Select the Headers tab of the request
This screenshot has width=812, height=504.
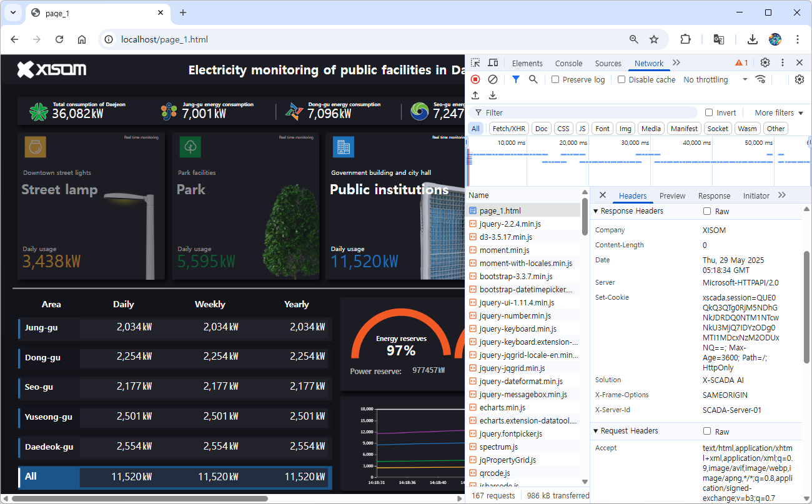click(x=633, y=195)
